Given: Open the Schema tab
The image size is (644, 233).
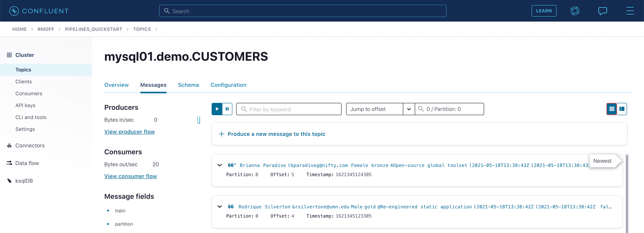Looking at the screenshot, I should [189, 85].
